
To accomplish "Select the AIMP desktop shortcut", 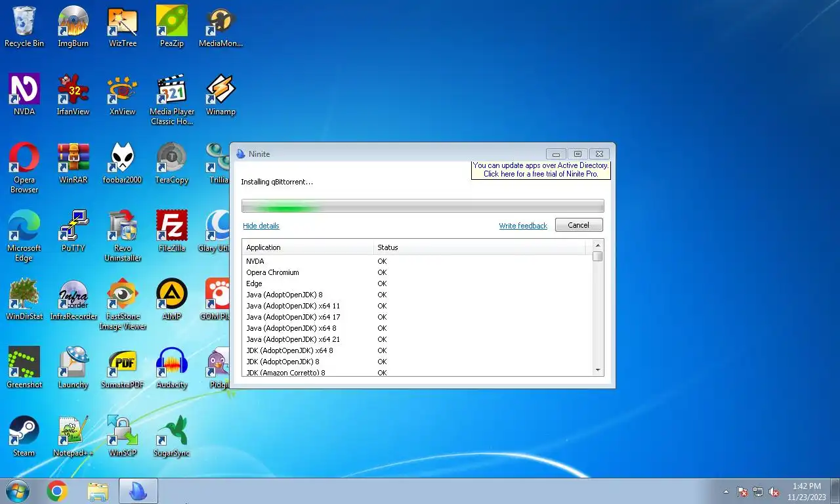I will pyautogui.click(x=172, y=299).
